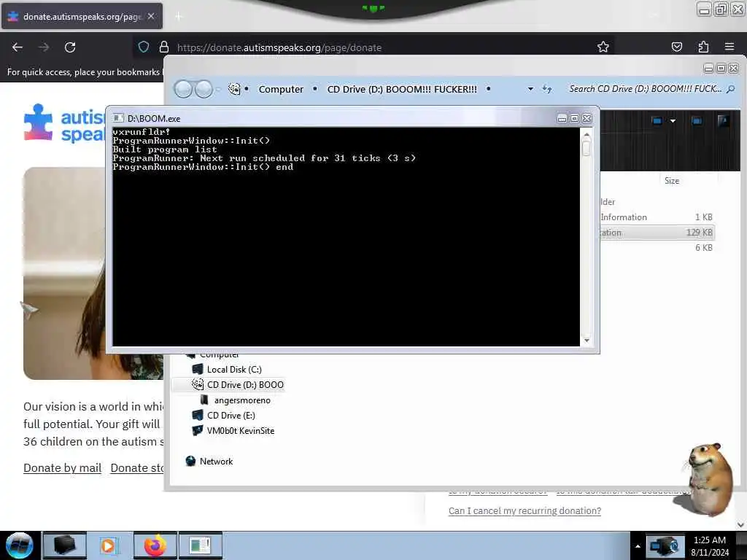Open Firefox tracking protection shield
The image size is (747, 560).
coord(144,47)
